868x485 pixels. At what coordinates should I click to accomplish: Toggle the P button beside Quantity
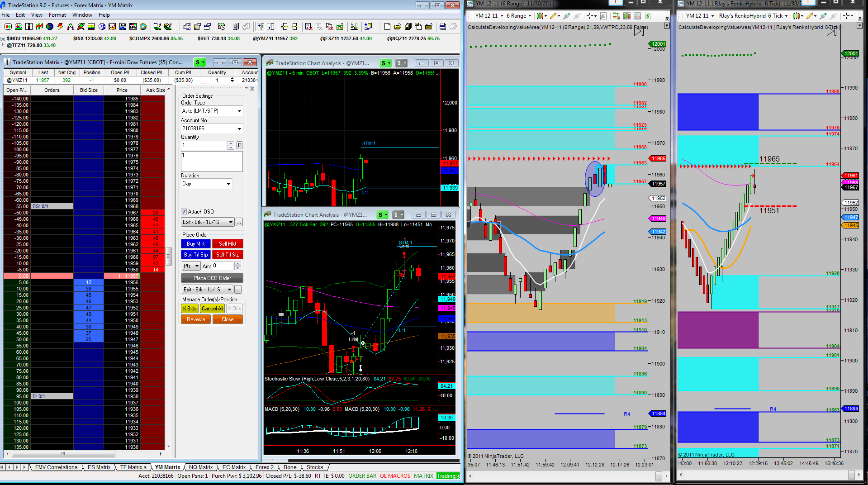pos(239,145)
